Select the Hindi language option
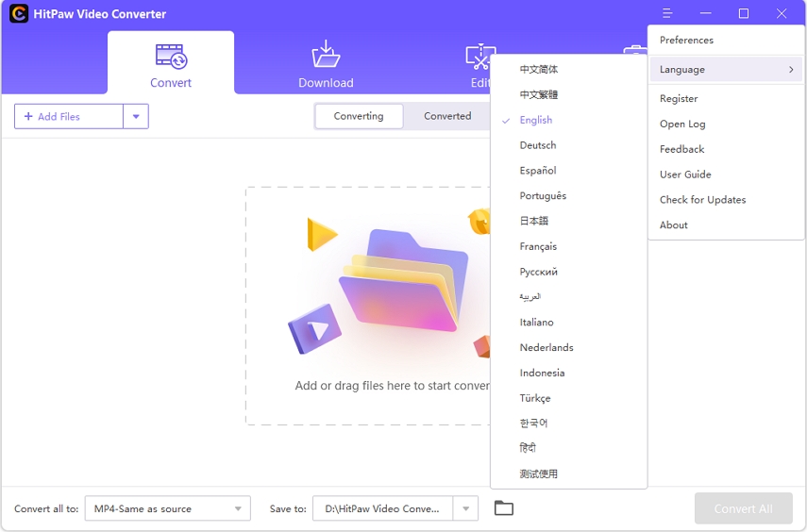The width and height of the screenshot is (807, 532). pos(569,448)
